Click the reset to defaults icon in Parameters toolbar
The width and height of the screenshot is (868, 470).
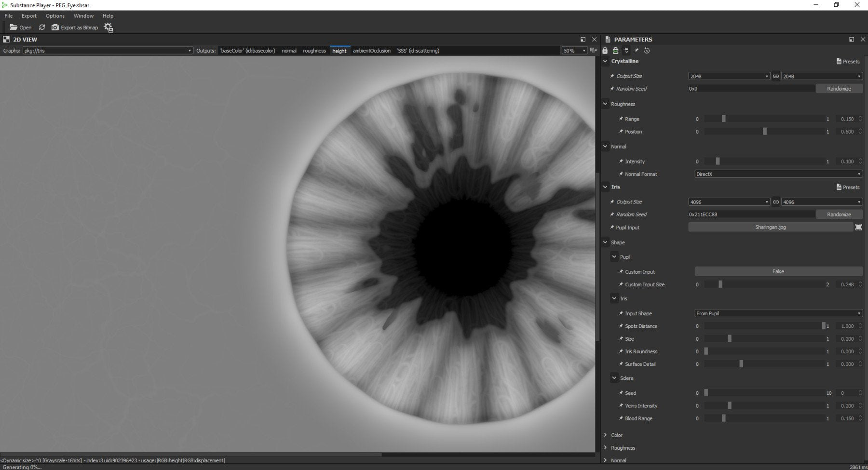pos(647,51)
